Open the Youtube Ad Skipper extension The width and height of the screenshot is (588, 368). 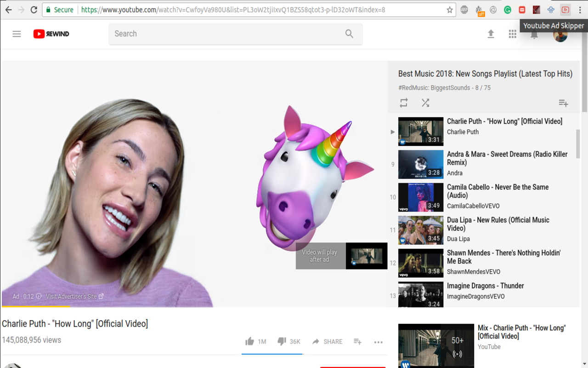[565, 9]
